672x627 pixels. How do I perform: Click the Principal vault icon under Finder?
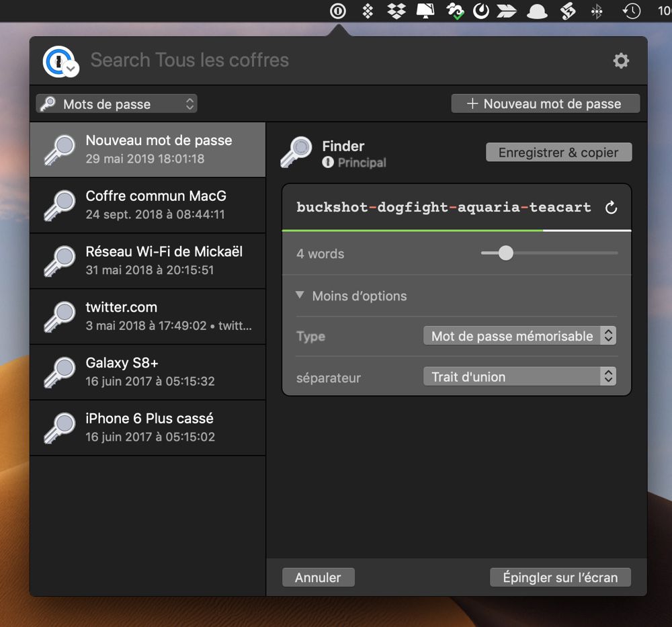pyautogui.click(x=328, y=163)
